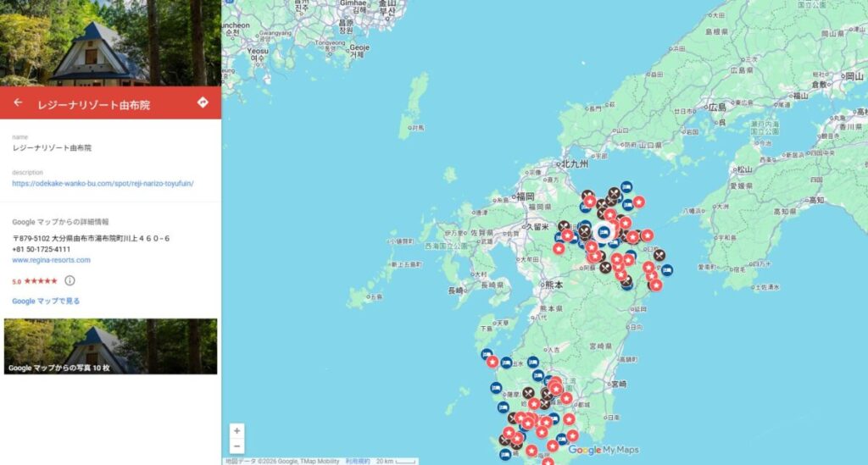Viewport: 868px width, 465px height.
Task: Zoom in with the plus button
Action: click(x=236, y=430)
